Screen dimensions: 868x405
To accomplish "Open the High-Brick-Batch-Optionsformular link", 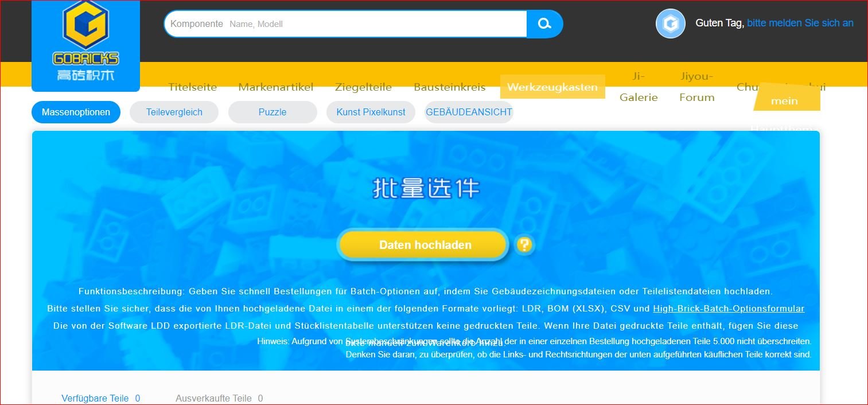I will [728, 309].
